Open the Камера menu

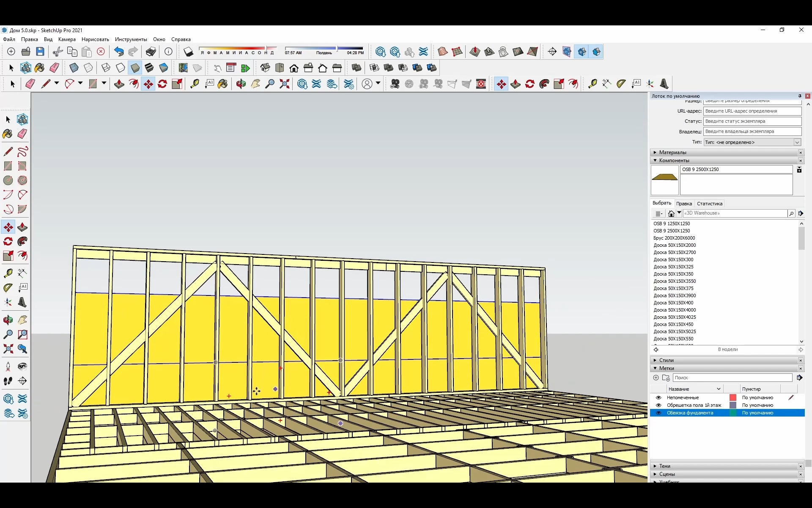click(66, 39)
